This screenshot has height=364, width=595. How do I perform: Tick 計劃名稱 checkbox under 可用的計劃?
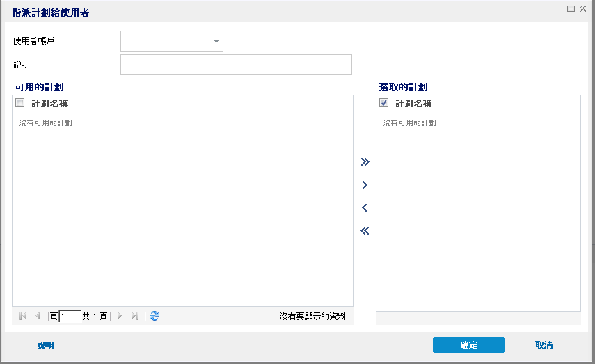[x=19, y=103]
